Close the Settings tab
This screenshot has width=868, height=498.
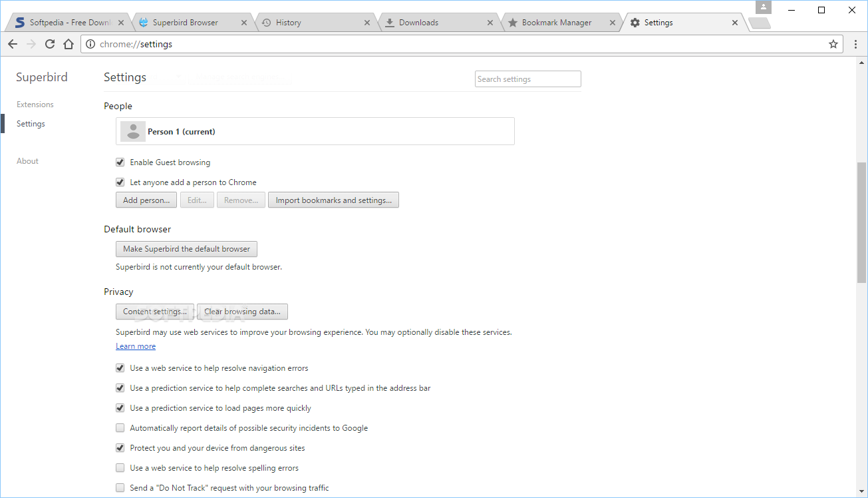click(x=735, y=23)
